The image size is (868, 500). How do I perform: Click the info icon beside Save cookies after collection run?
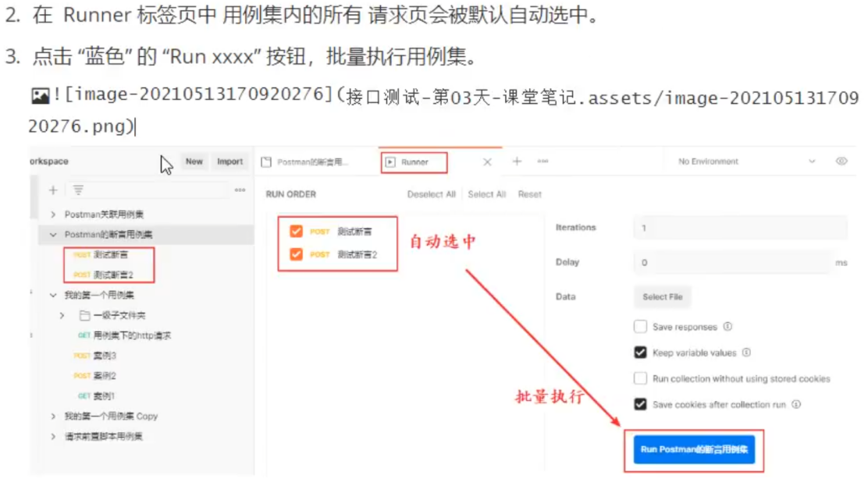click(x=796, y=404)
